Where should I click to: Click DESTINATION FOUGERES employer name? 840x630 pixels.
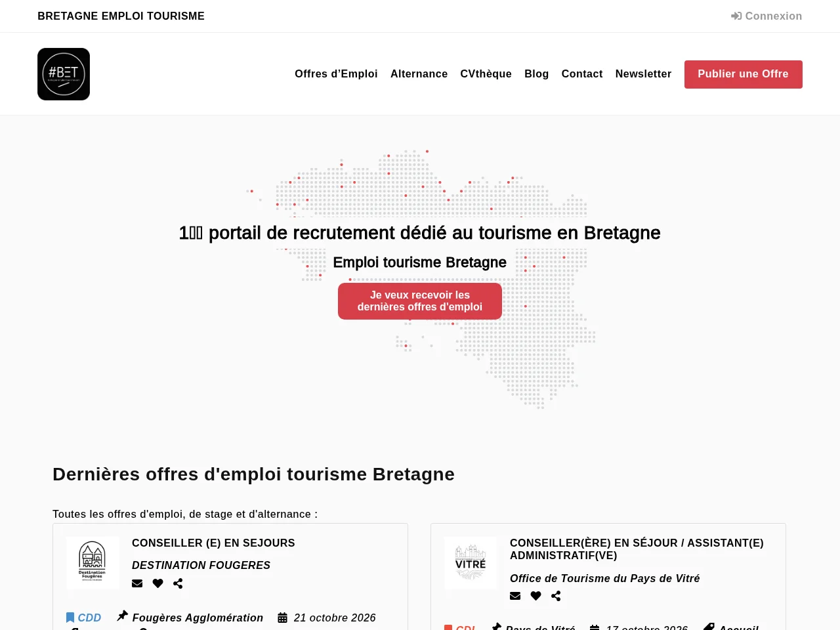[201, 565]
